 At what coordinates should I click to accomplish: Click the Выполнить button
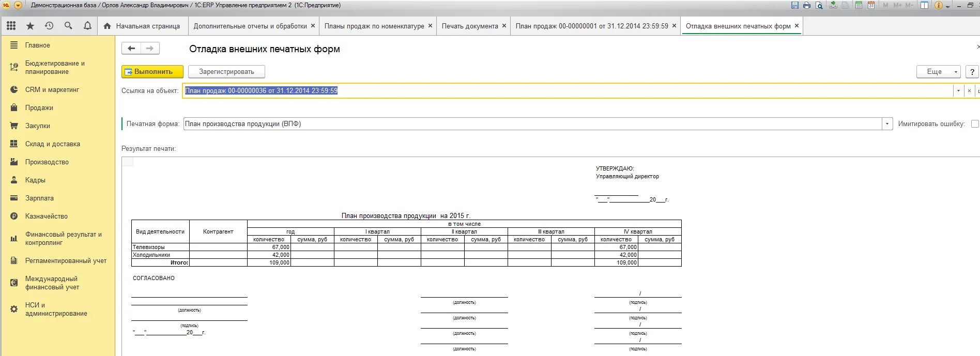click(152, 72)
